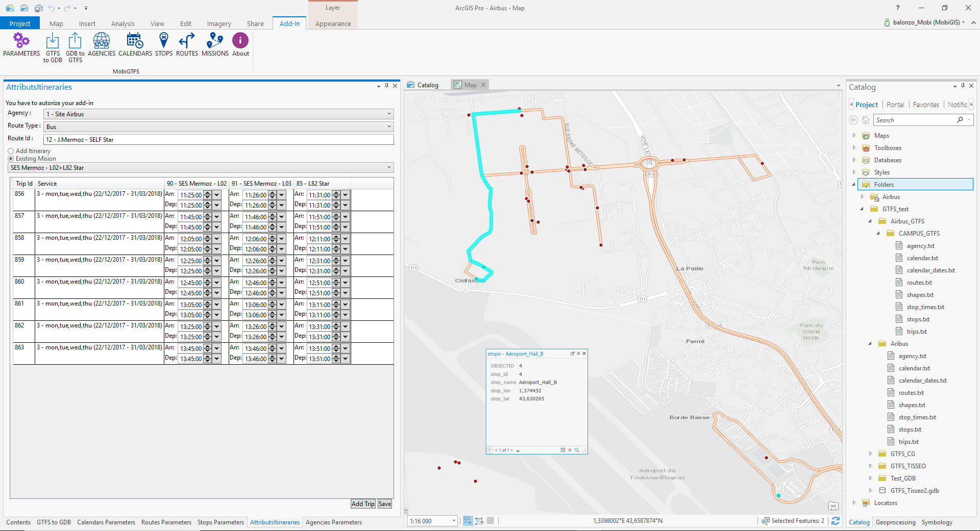Screen dimensions: 980x531
Task: Open the Symbology pane tab
Action: coord(937,522)
